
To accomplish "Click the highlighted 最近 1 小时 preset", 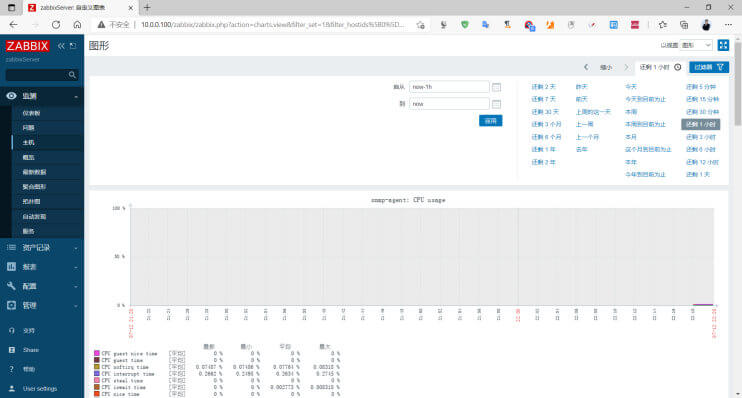I will [701, 124].
